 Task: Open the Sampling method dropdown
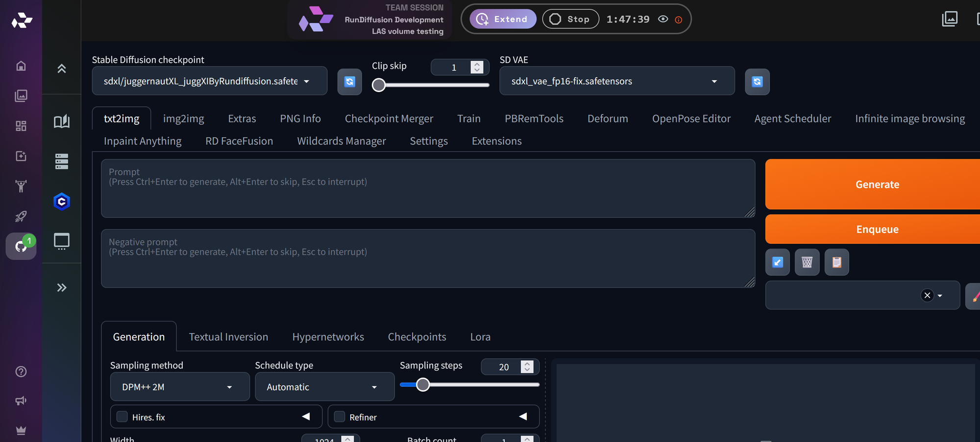click(x=179, y=386)
